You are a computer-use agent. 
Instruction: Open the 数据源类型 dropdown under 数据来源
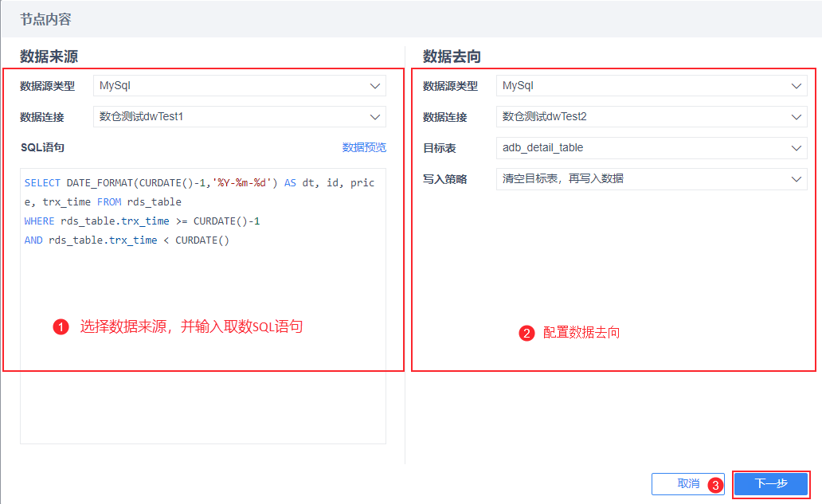[240, 86]
